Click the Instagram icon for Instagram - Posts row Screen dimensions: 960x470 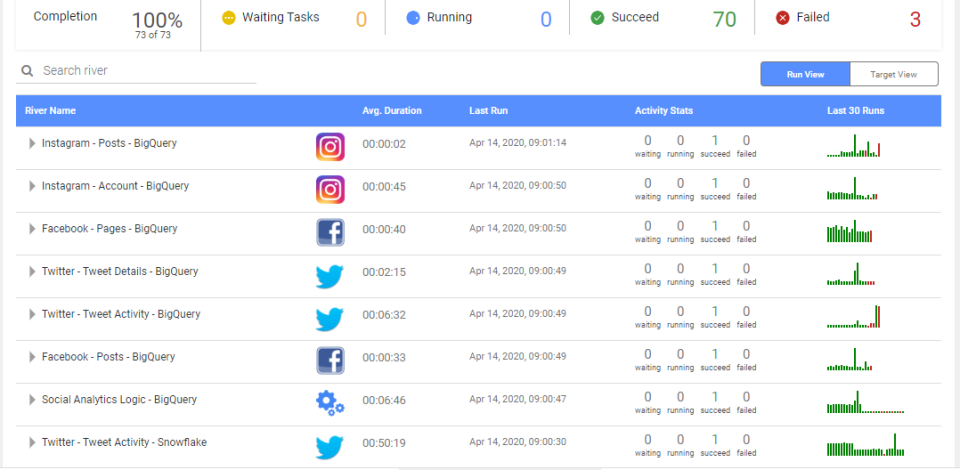point(330,147)
